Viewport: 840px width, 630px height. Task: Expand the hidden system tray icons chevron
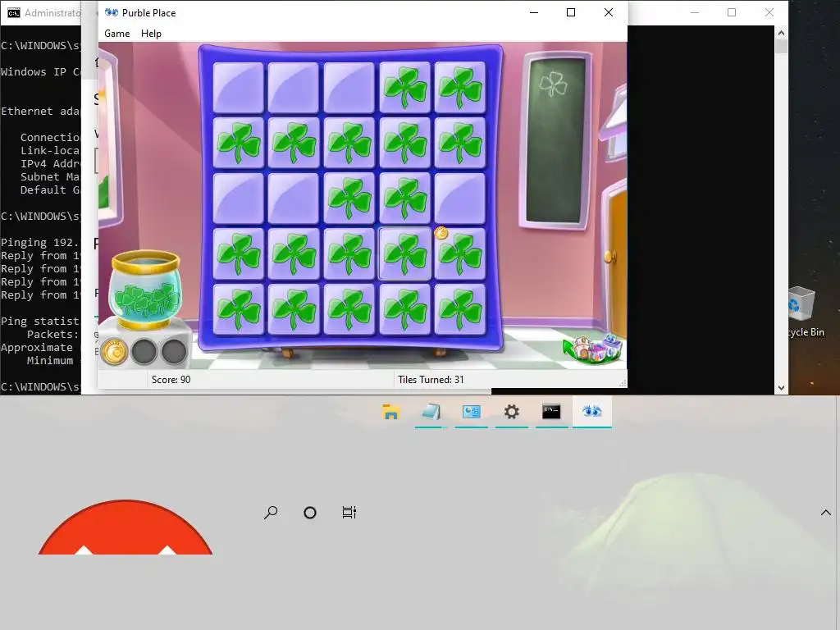point(826,513)
